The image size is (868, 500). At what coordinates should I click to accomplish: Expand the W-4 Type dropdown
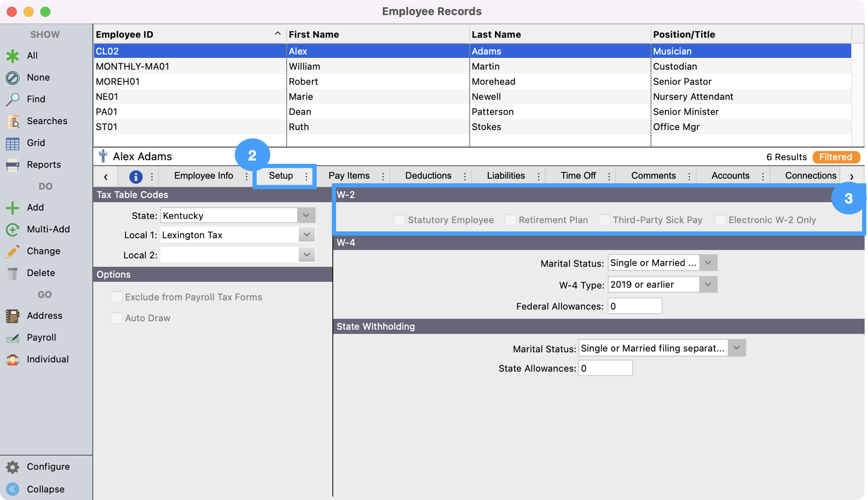[708, 284]
